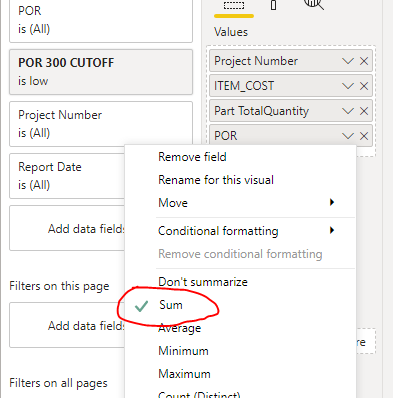Choose Minimum aggregation
393x398 pixels.
pyautogui.click(x=183, y=351)
